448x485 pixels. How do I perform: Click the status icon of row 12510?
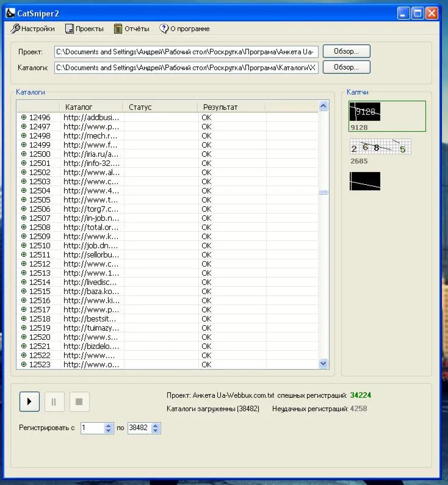pyautogui.click(x=24, y=245)
